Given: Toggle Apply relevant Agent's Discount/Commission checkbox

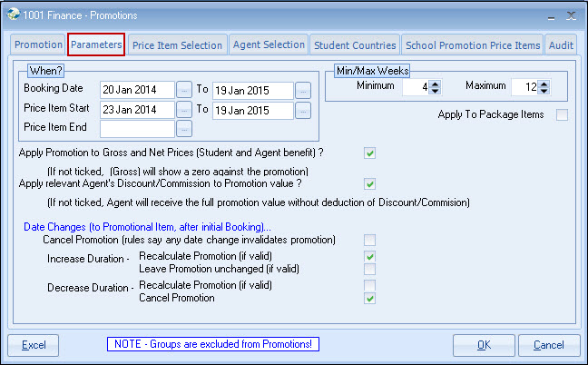Looking at the screenshot, I should pos(369,183).
